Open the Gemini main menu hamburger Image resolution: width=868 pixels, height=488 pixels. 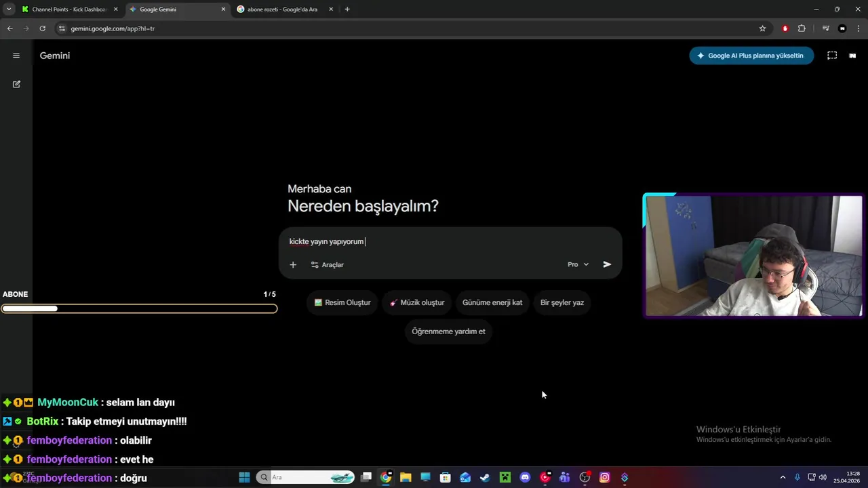pos(16,56)
